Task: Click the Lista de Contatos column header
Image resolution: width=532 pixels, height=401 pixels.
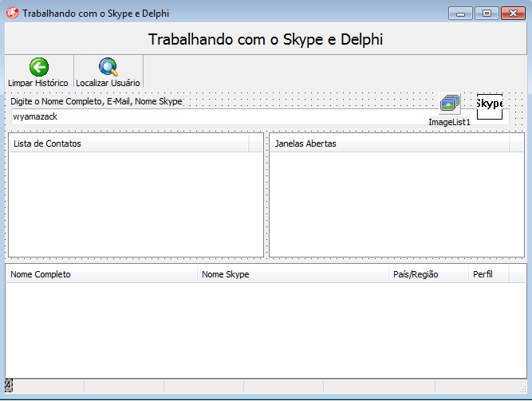Action: [x=128, y=143]
